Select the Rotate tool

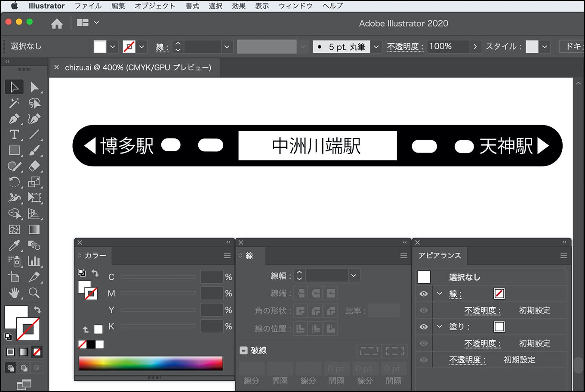click(x=15, y=182)
